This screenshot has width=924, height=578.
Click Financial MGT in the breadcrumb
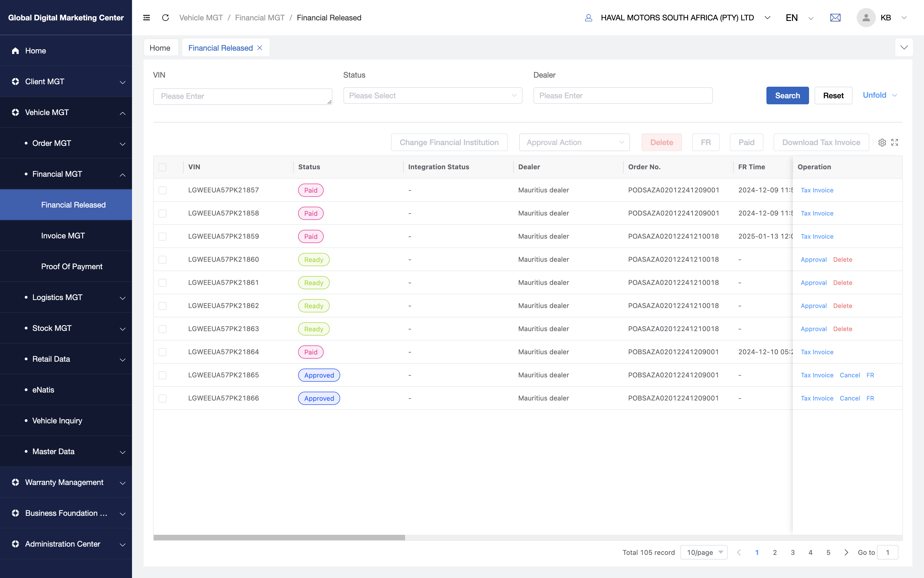point(260,18)
